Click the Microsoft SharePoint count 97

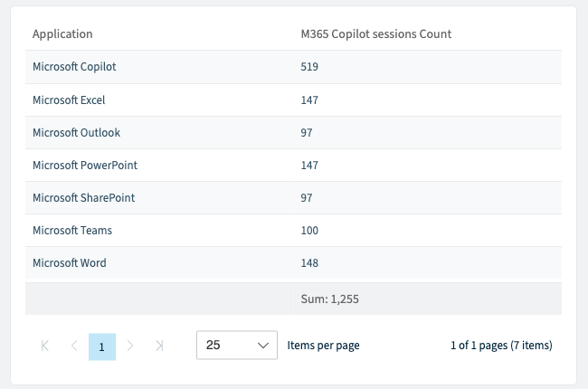[307, 198]
